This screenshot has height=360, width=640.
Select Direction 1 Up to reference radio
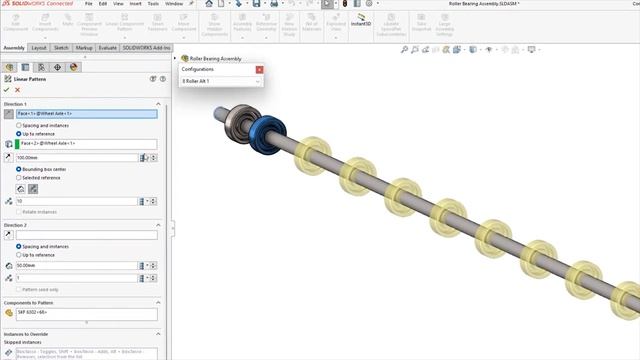18,134
